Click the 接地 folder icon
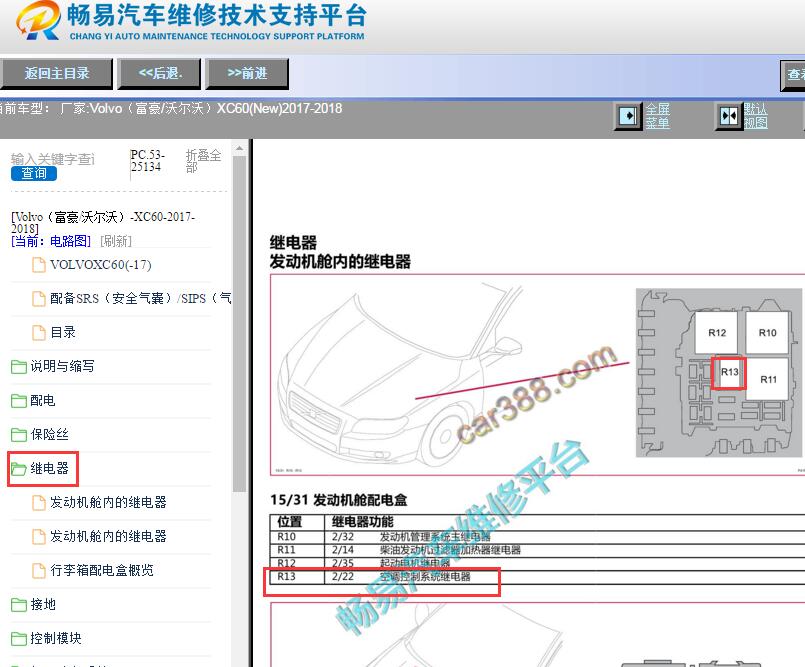The width and height of the screenshot is (805, 667). (x=19, y=605)
